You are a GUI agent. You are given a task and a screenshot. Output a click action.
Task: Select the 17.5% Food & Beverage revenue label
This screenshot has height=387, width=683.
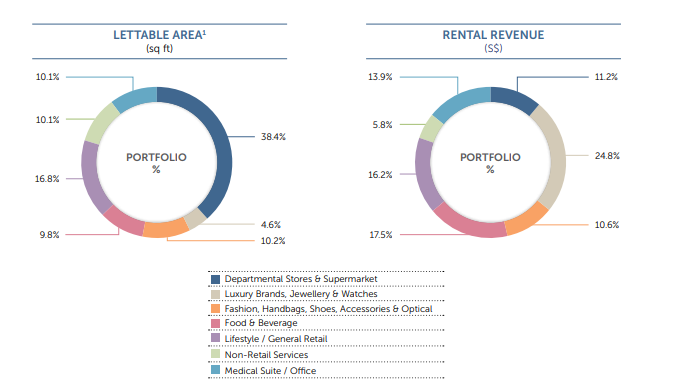(381, 235)
